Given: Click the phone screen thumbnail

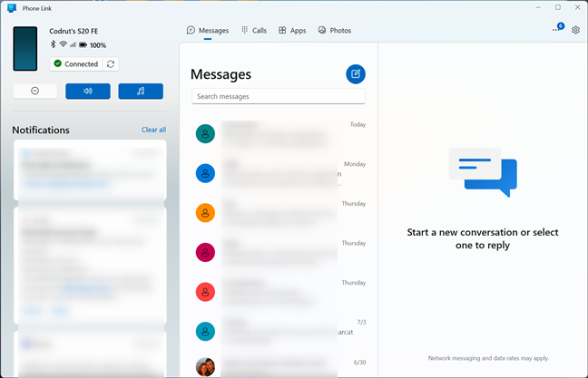Looking at the screenshot, I should point(25,49).
